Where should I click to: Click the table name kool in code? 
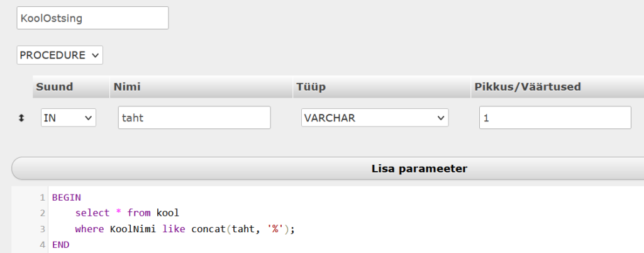click(168, 213)
